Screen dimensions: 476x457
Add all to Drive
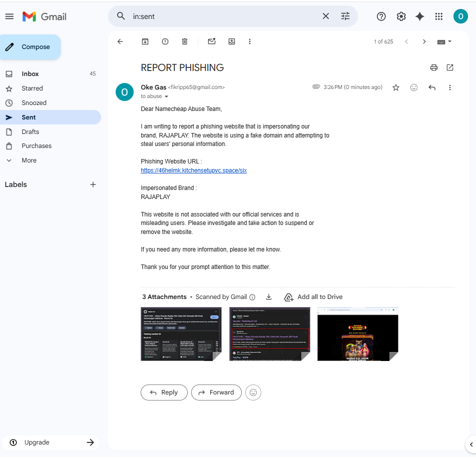pos(313,297)
